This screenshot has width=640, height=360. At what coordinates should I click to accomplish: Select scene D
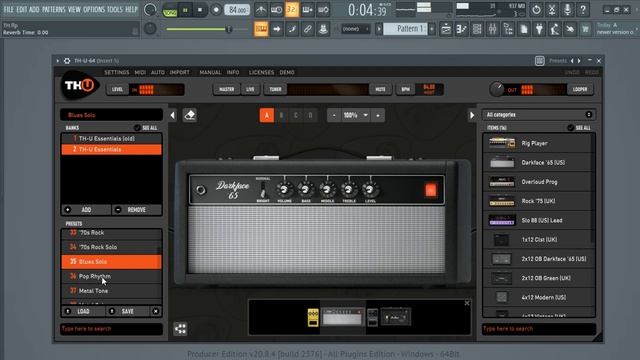311,116
